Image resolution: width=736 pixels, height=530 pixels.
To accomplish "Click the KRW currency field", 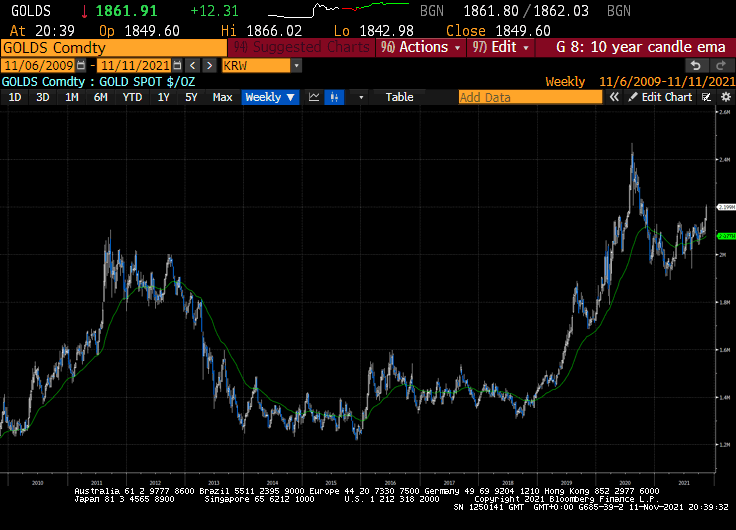I will pyautogui.click(x=256, y=66).
